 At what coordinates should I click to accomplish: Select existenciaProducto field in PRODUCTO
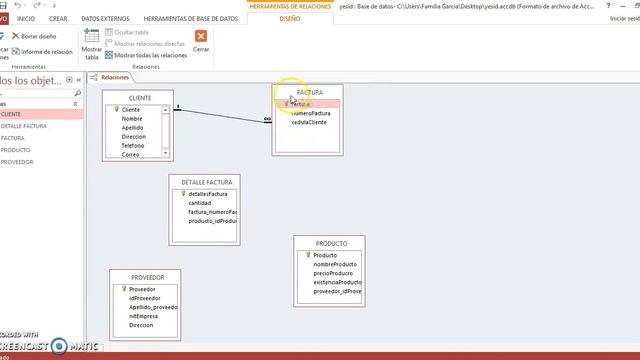click(337, 282)
